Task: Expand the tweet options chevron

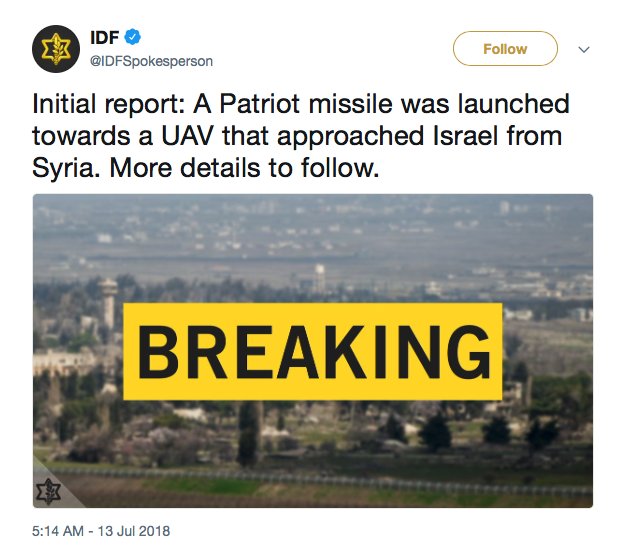Action: coord(585,49)
